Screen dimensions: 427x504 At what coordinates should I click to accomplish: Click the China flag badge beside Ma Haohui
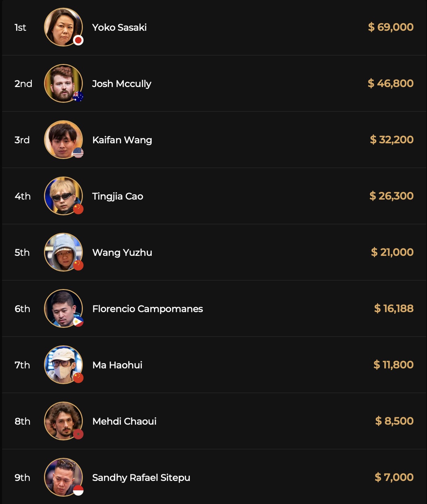coord(78,378)
